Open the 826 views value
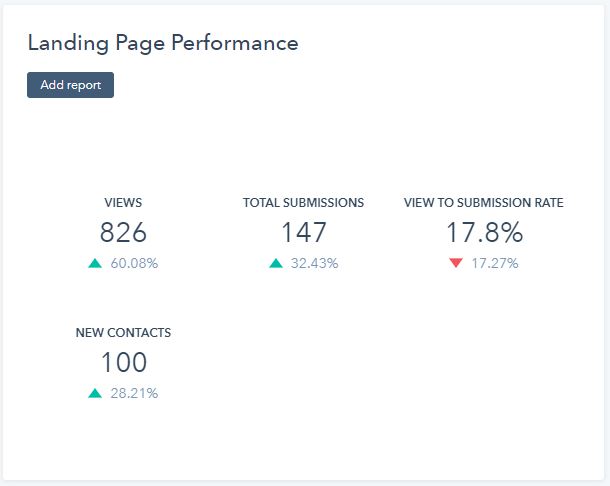 point(123,233)
